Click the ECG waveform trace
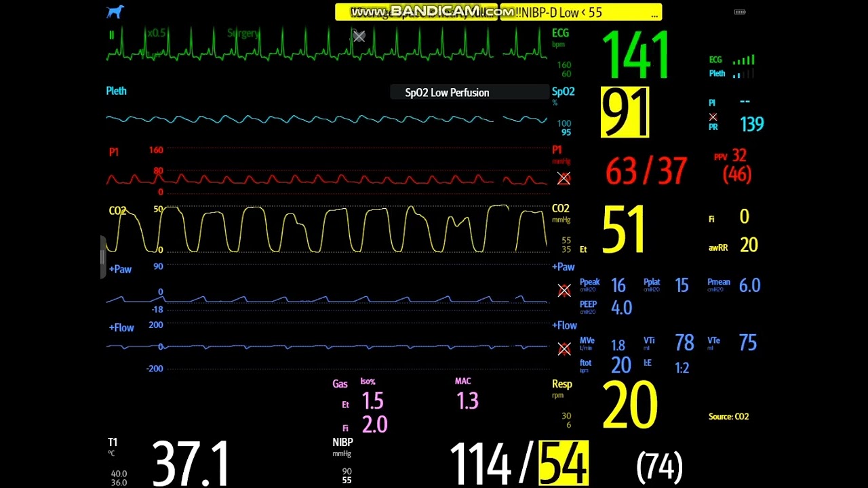Image resolution: width=868 pixels, height=488 pixels. tap(325, 46)
